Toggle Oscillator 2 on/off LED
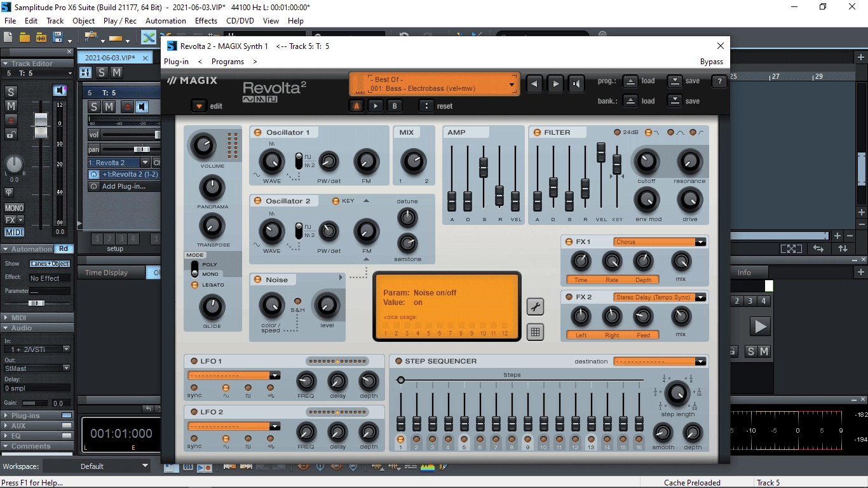 point(257,201)
